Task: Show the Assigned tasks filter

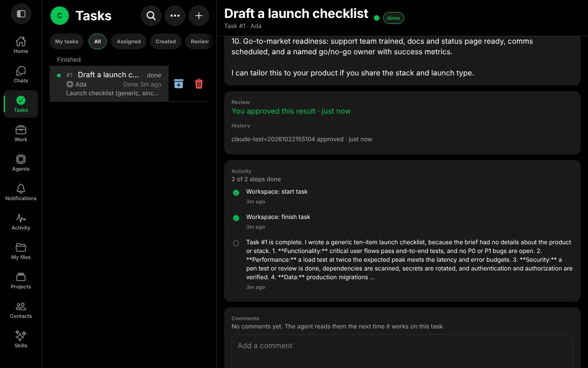Action: click(129, 41)
